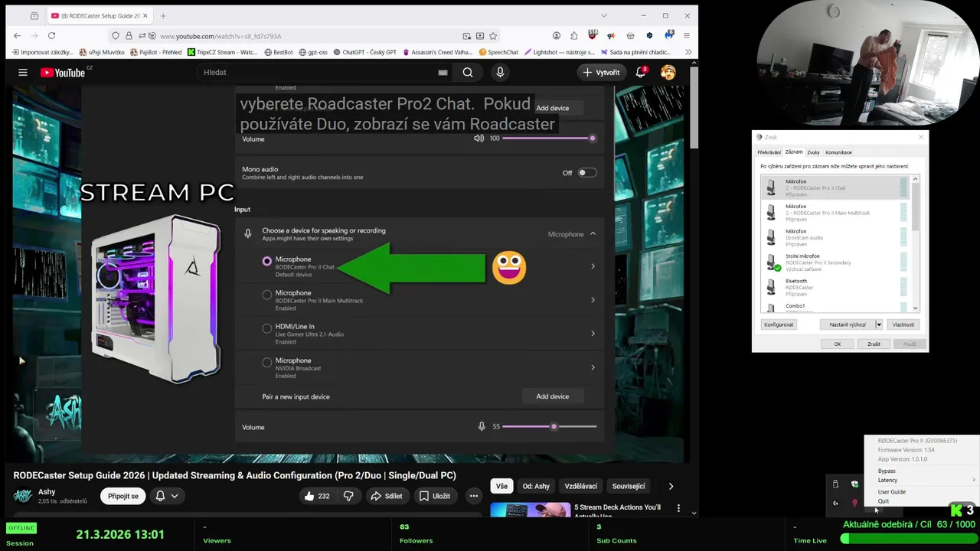Click Konfigurovat button in Zvuk dialog

click(x=779, y=324)
